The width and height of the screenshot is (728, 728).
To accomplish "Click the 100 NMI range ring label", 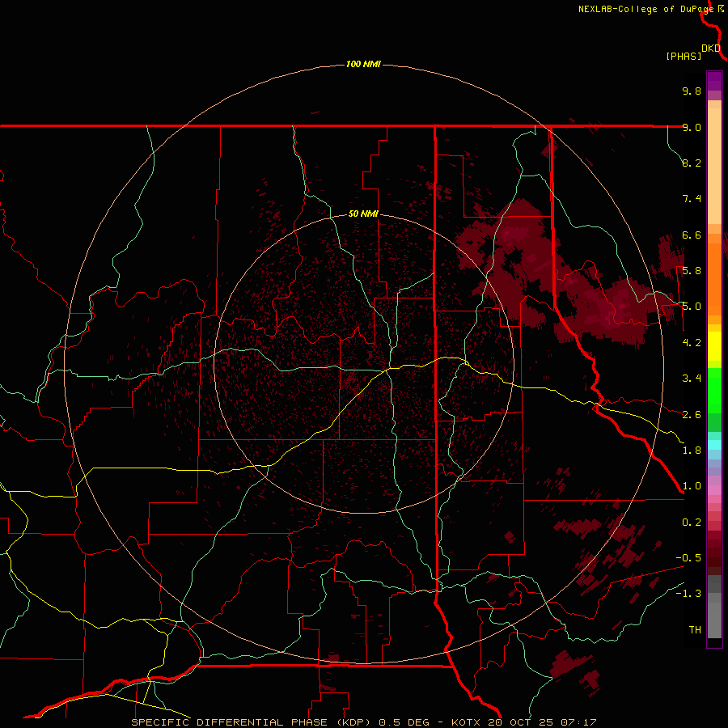I will coord(363,64).
